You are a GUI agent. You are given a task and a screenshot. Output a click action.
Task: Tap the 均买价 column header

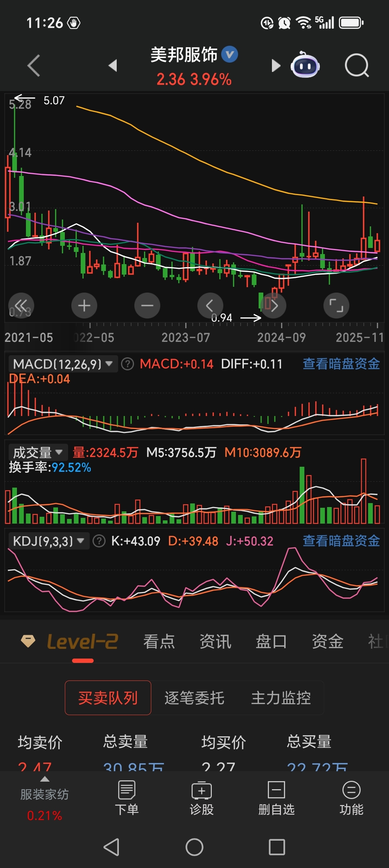tap(224, 742)
